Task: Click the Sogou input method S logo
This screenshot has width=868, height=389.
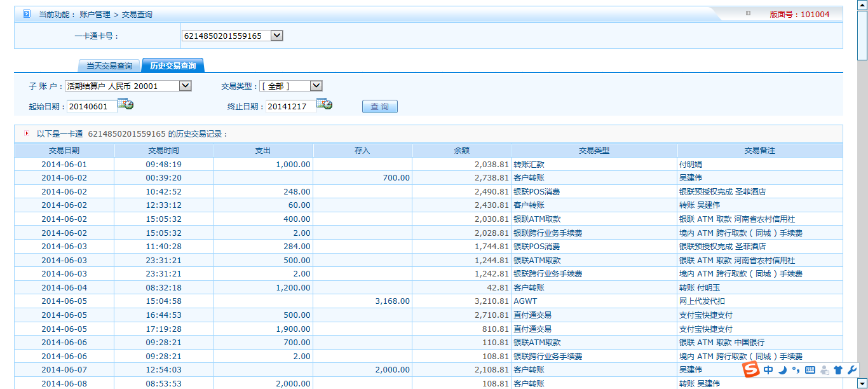Action: point(752,370)
